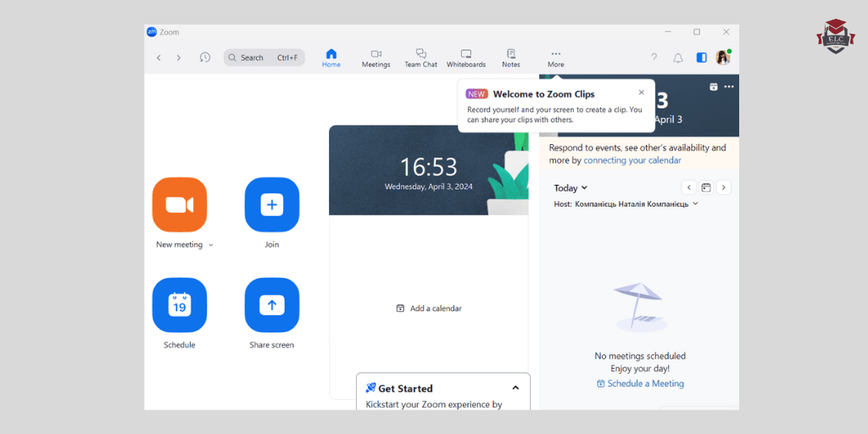The height and width of the screenshot is (434, 868).
Task: Click the Search field
Action: click(264, 58)
